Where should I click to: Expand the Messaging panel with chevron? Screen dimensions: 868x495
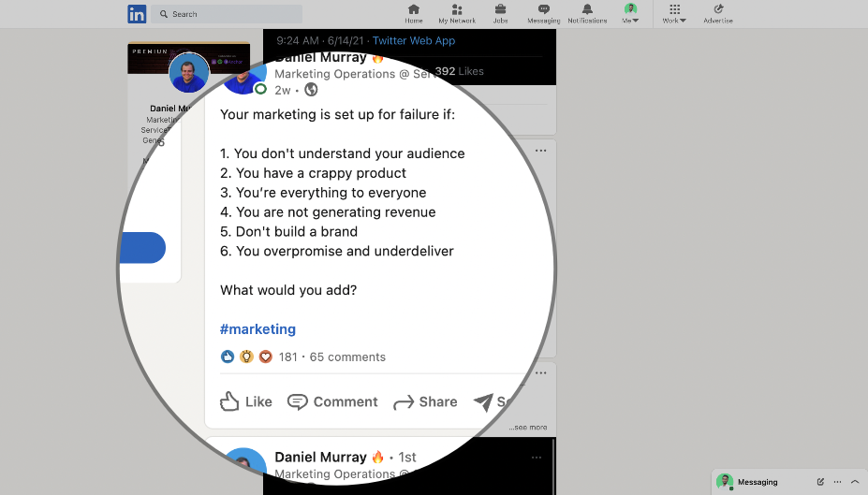(854, 482)
